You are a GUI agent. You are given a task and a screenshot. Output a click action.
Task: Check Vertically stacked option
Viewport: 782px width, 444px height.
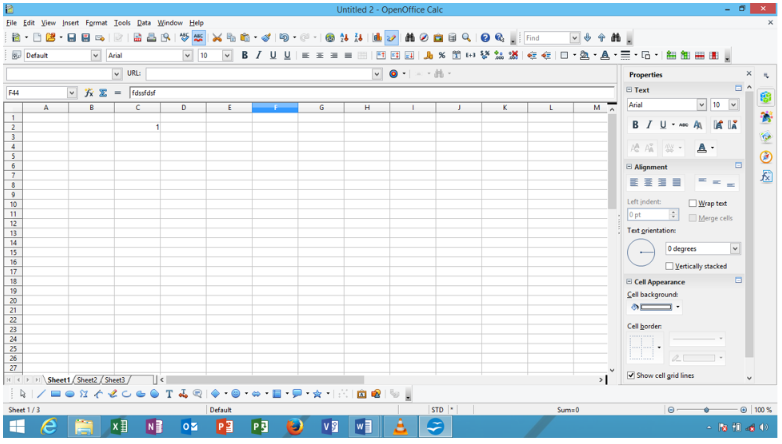[669, 266]
